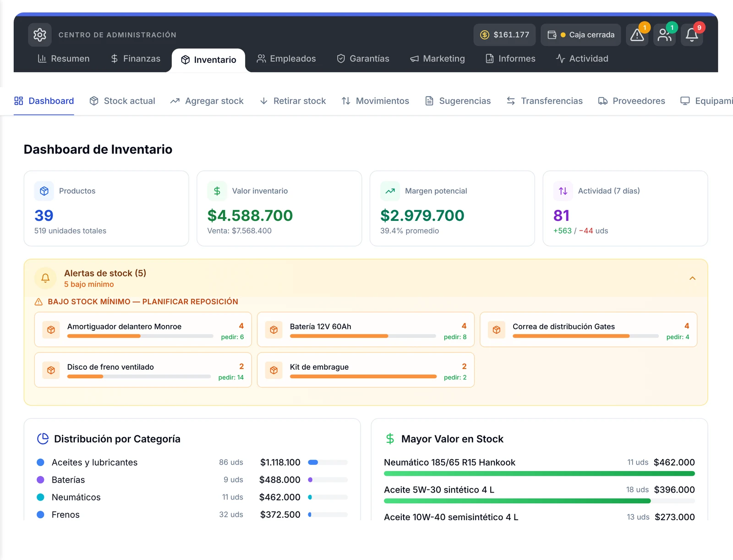Open the settings gear icon

(x=40, y=35)
